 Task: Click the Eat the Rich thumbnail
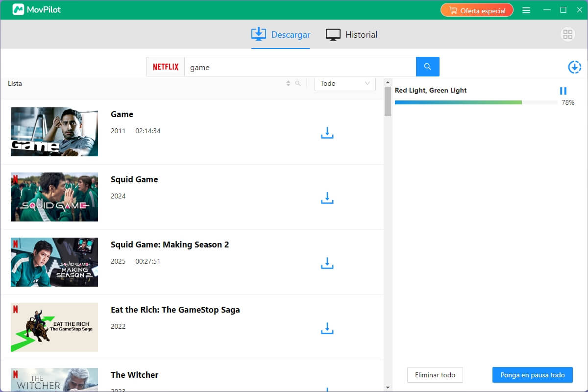[54, 327]
